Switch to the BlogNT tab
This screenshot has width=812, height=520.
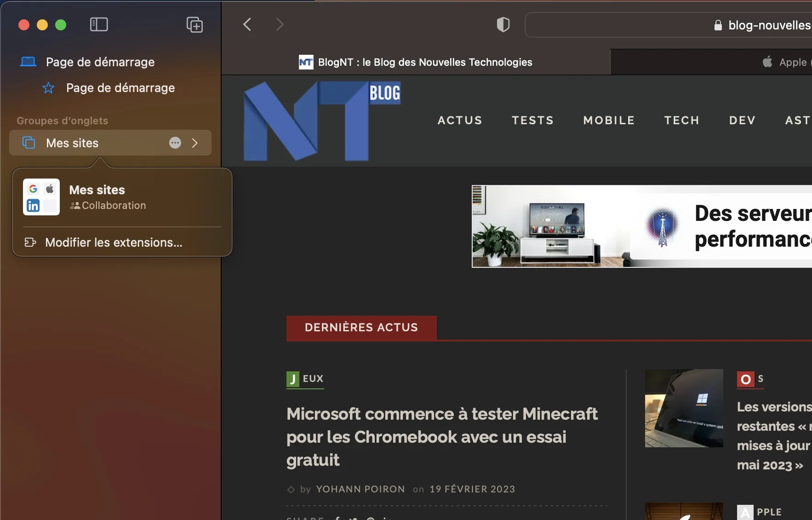coord(416,62)
